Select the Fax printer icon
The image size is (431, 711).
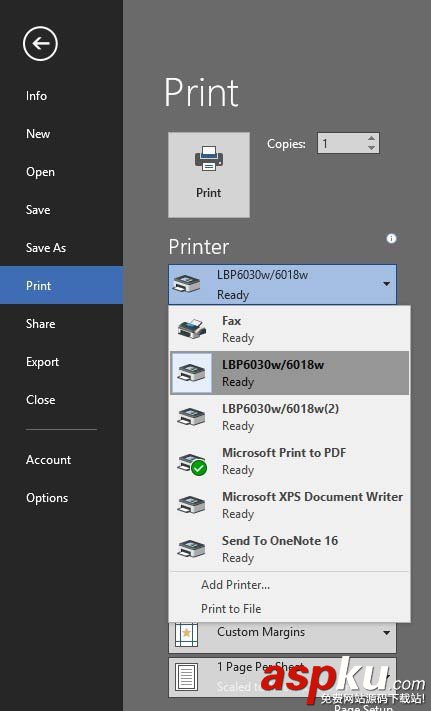coord(192,329)
